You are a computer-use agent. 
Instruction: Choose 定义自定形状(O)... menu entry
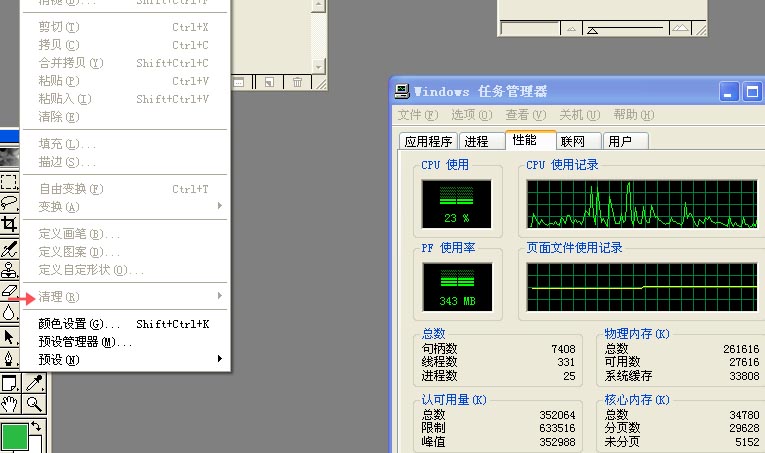(x=125, y=270)
